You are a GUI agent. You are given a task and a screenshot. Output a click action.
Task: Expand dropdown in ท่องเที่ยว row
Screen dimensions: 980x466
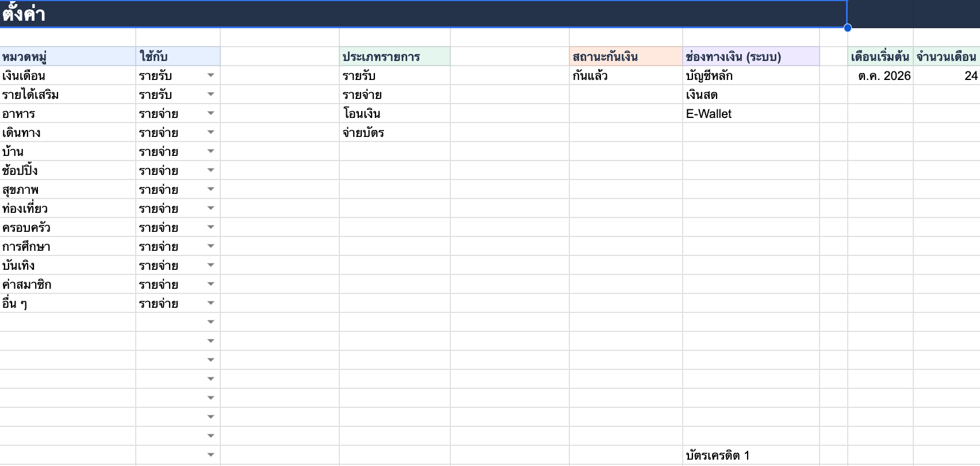(210, 208)
